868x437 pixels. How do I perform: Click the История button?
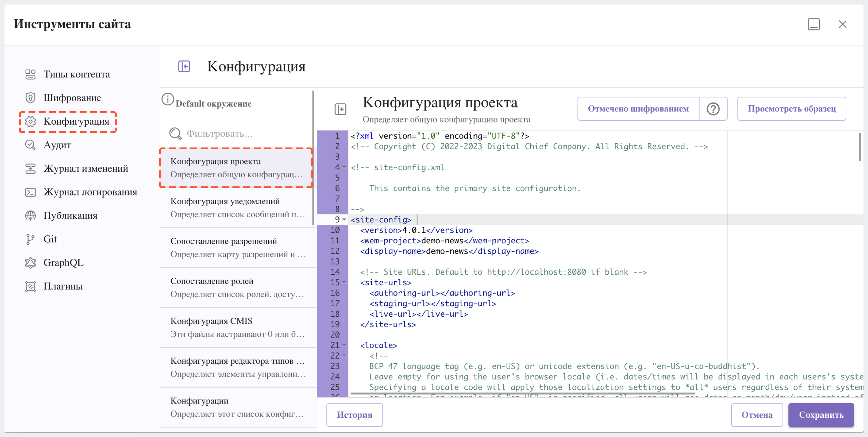click(354, 415)
